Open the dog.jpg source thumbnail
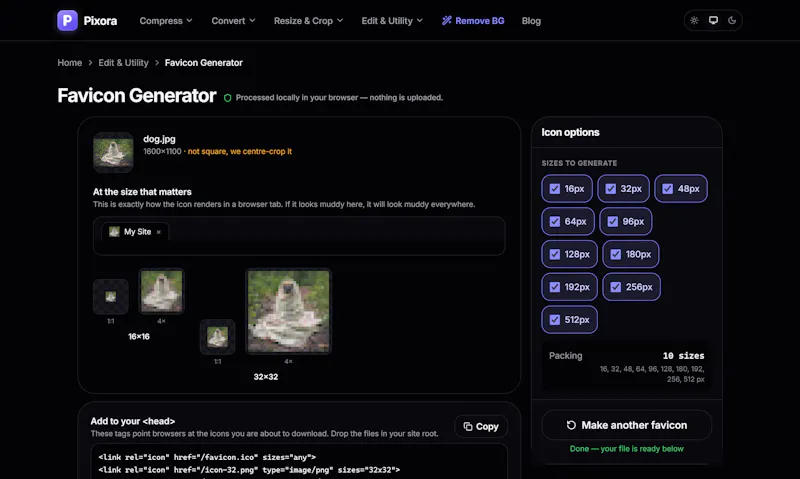 coord(113,153)
